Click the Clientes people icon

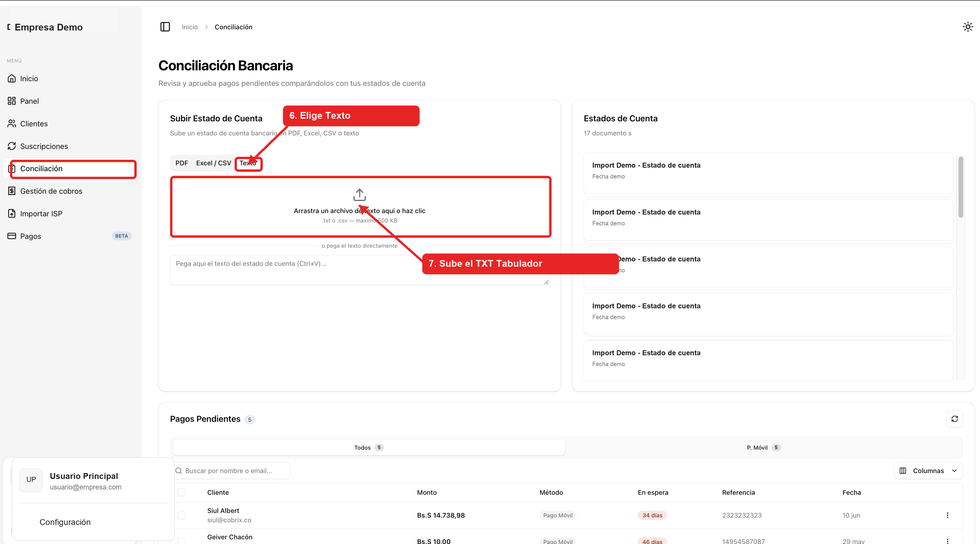click(x=12, y=124)
